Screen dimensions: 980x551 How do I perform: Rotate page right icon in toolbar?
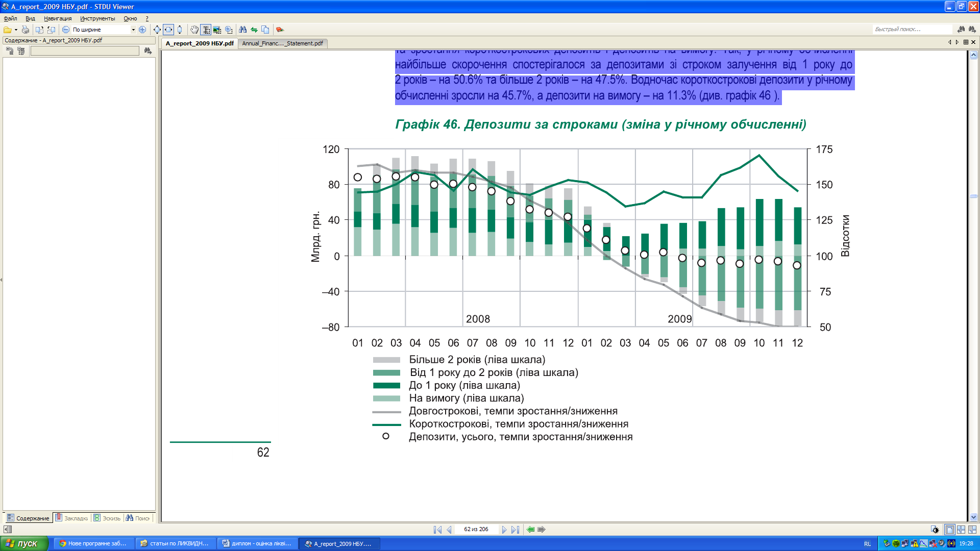51,30
